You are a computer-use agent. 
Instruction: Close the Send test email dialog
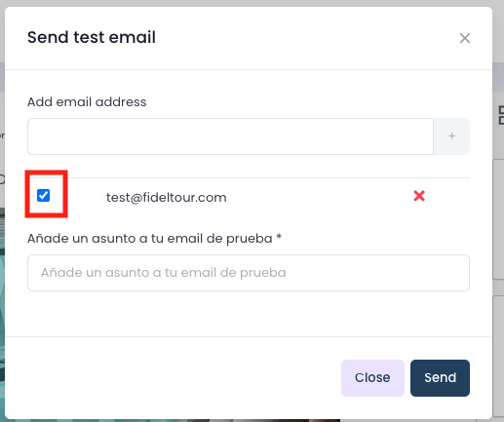coord(465,38)
